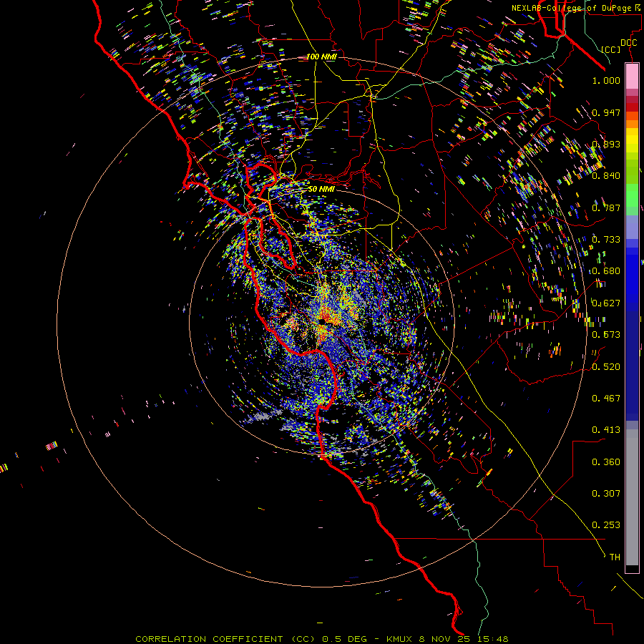644x644 pixels.
Task: Click the lavender segment of the color bar
Action: 632,227
